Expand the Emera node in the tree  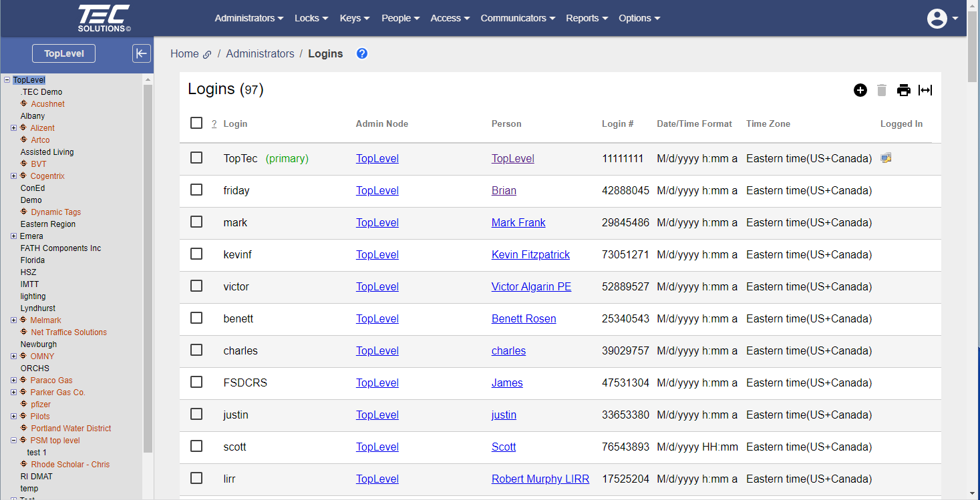pos(14,236)
